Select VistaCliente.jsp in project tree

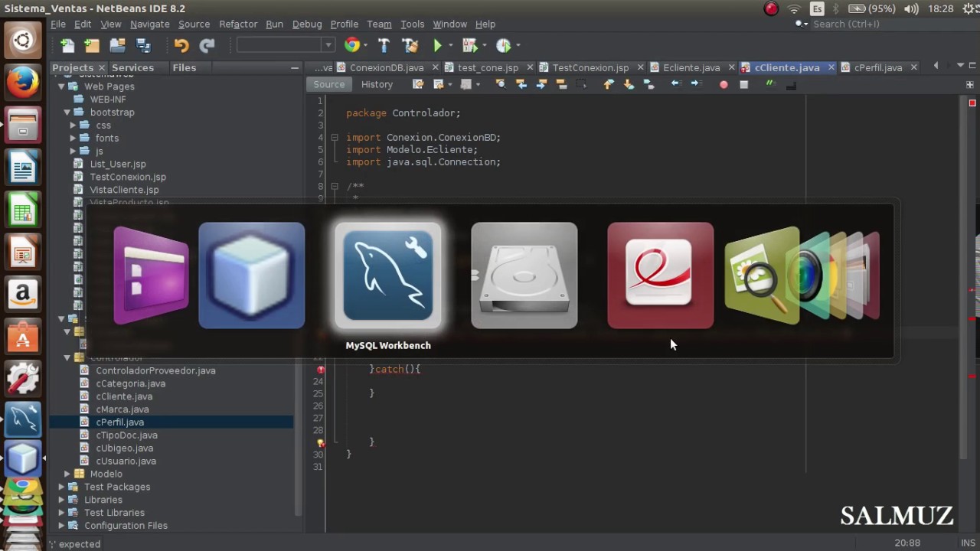coord(124,190)
